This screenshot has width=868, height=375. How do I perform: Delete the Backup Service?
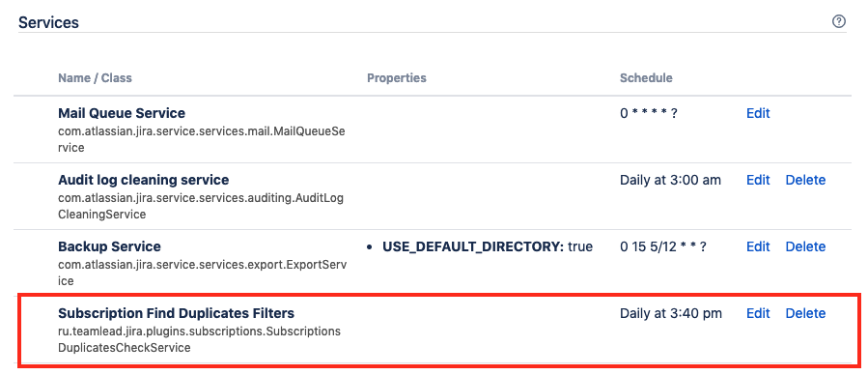tap(805, 246)
